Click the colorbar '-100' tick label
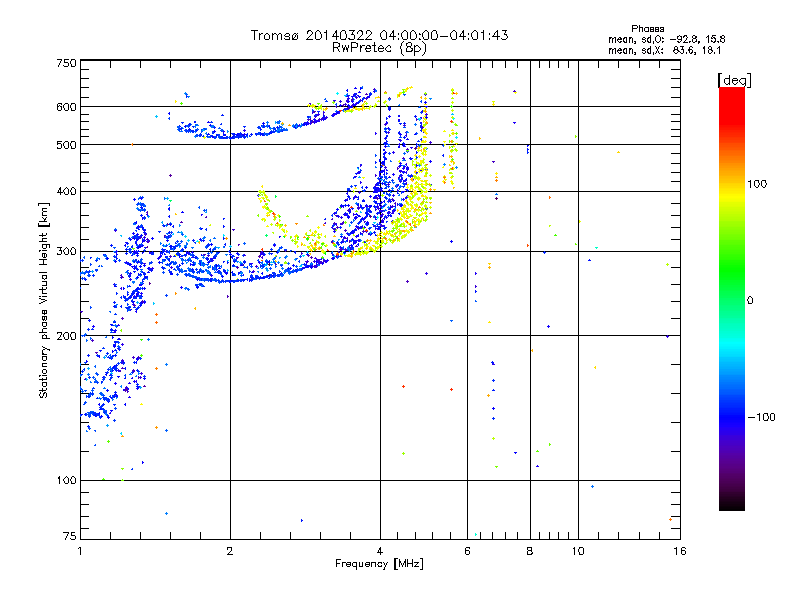 coord(761,417)
